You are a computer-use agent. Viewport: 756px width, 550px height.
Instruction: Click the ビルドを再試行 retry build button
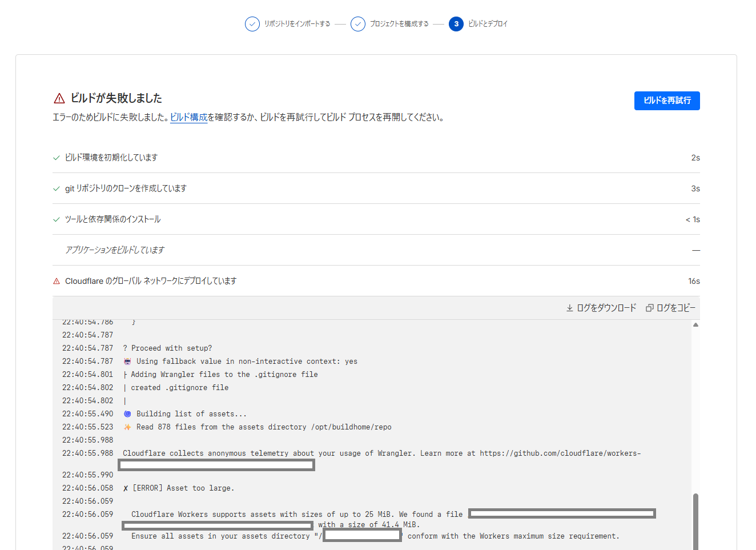tap(667, 101)
